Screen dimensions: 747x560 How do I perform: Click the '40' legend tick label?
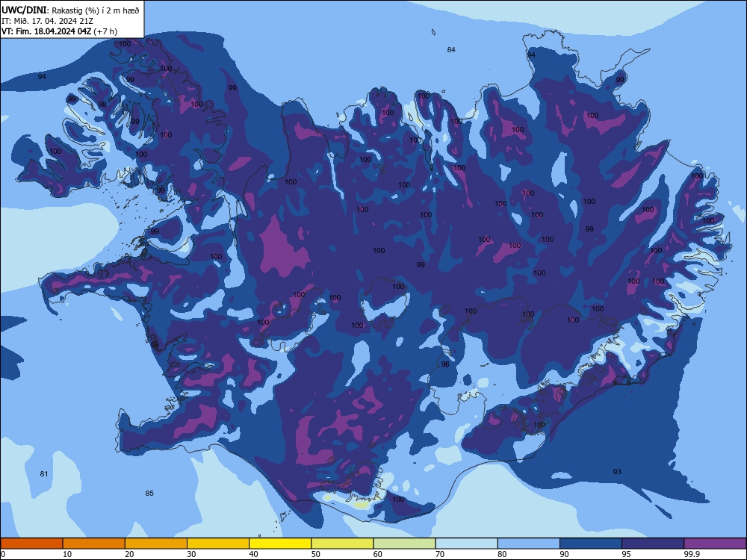[x=253, y=554]
